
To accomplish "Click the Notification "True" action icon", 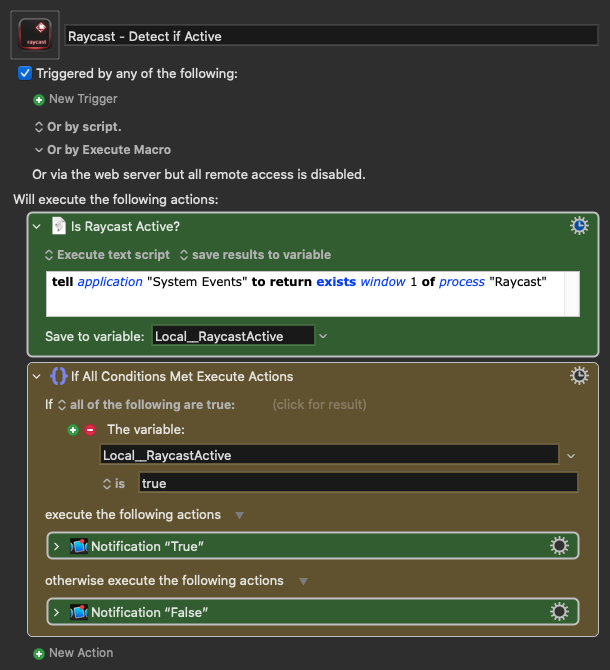I will tap(79, 546).
